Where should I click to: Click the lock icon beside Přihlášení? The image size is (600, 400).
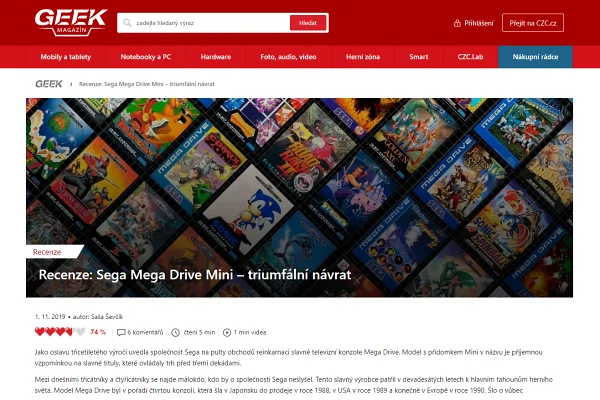tap(457, 23)
